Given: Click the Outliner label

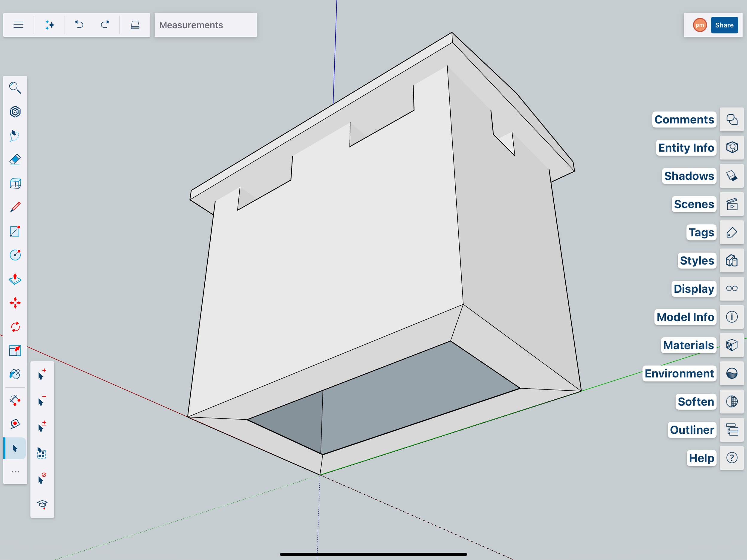Looking at the screenshot, I should tap(692, 430).
